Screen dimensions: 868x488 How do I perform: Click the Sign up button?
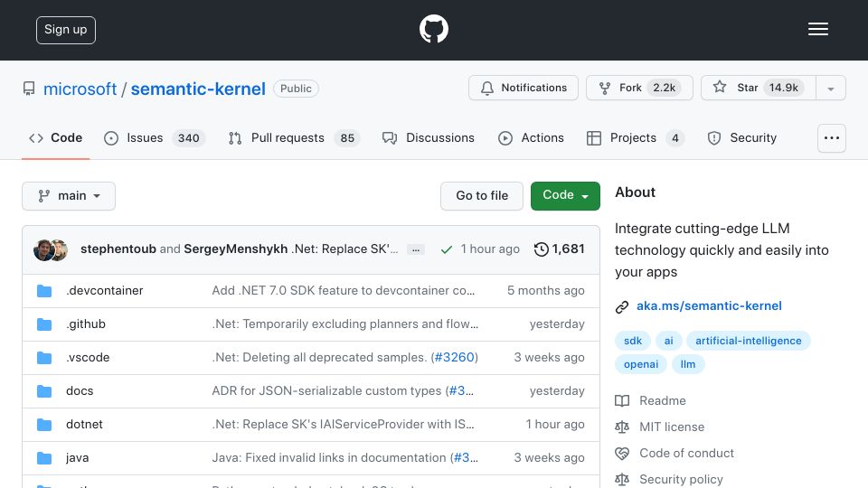(66, 30)
